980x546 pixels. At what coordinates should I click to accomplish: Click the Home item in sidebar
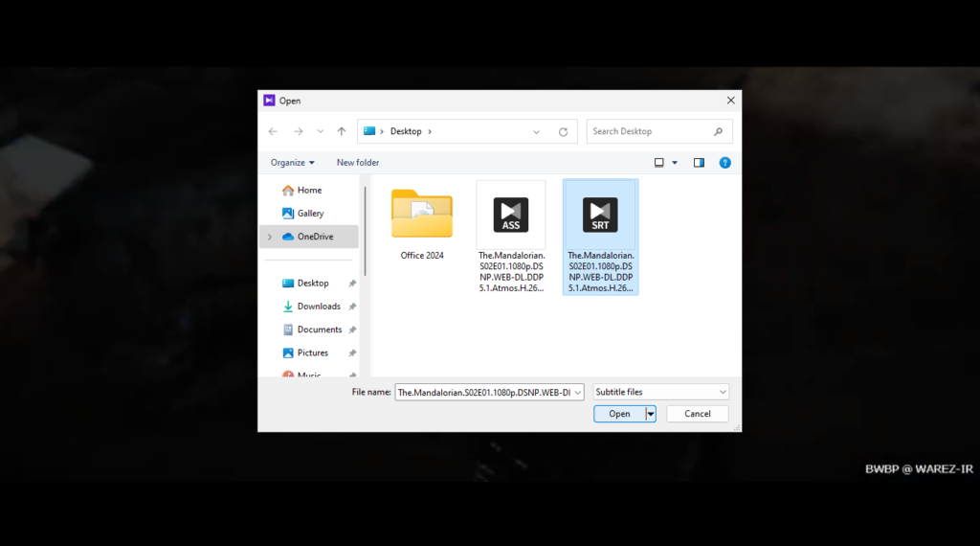coord(309,191)
